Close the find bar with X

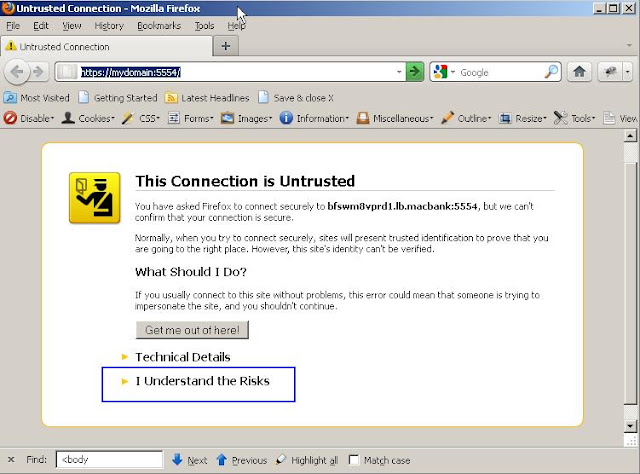tap(11, 460)
